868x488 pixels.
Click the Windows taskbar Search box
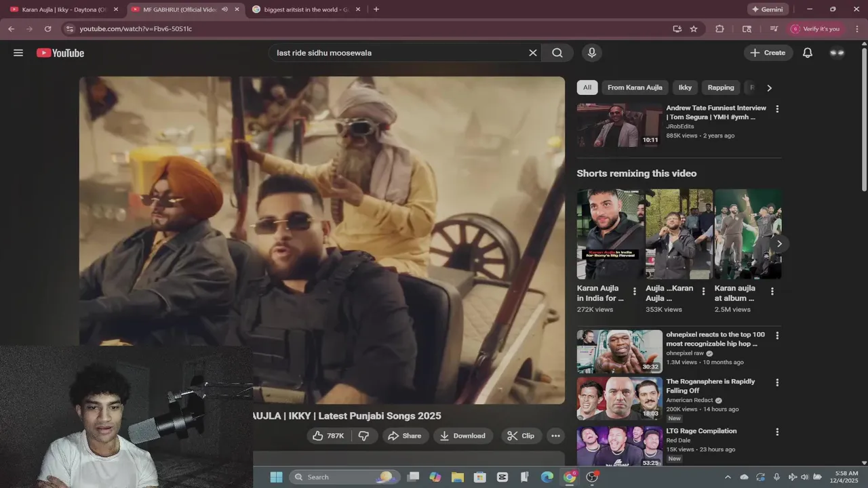coord(344,477)
